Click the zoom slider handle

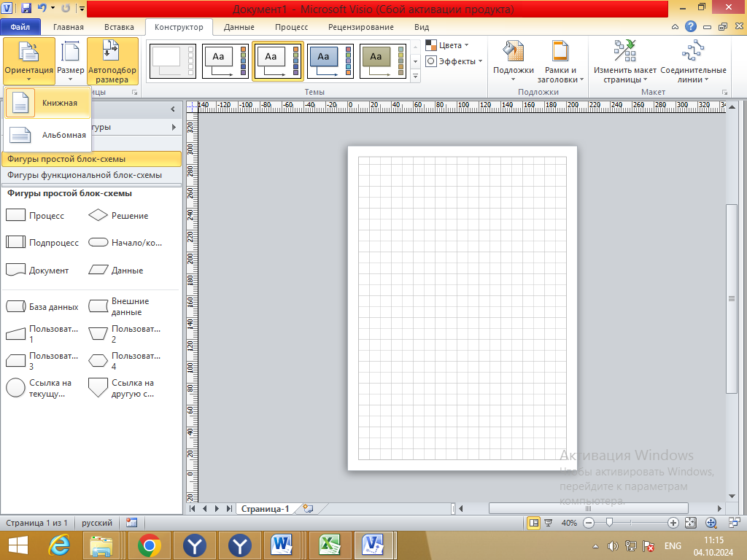tap(609, 523)
